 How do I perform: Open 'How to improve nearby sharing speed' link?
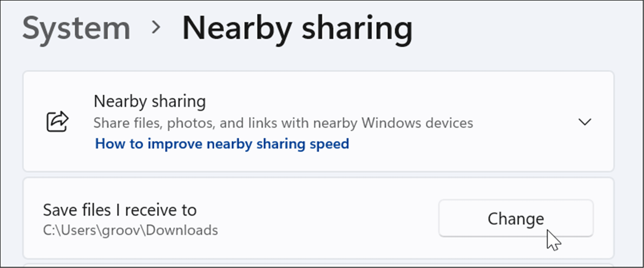click(x=222, y=144)
